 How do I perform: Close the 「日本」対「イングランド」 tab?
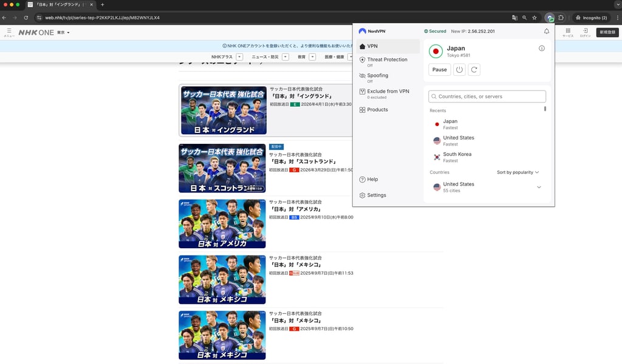pyautogui.click(x=91, y=5)
